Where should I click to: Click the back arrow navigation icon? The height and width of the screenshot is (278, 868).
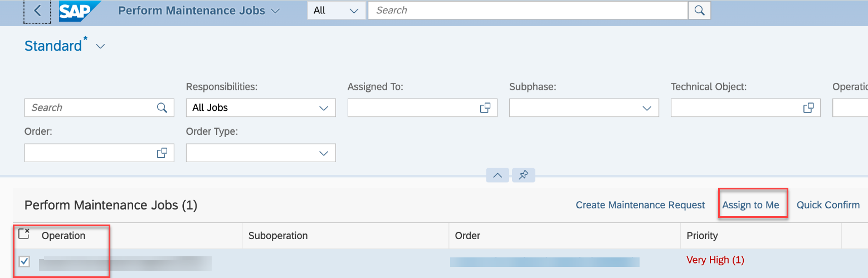tap(37, 11)
